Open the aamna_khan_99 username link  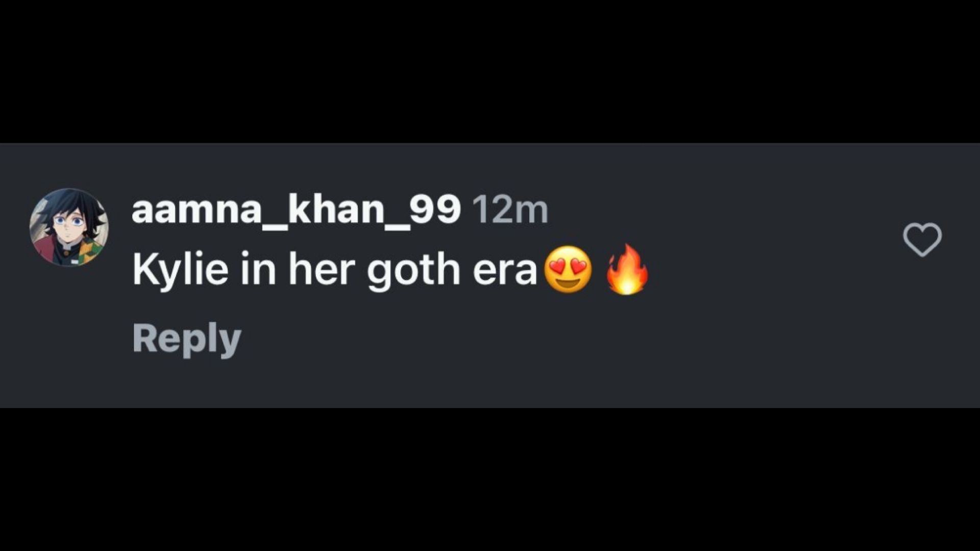[x=296, y=210]
